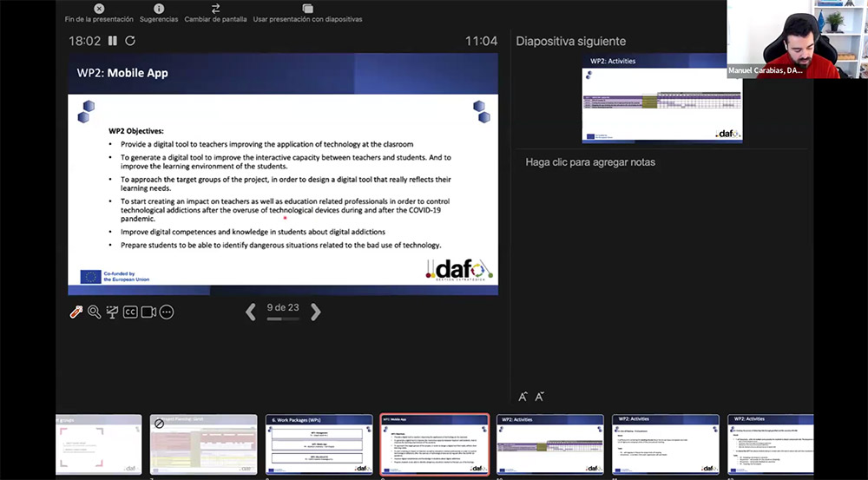Click Cambiar de pantalla swap icon
Screen dimensions: 868x480
tap(215, 9)
